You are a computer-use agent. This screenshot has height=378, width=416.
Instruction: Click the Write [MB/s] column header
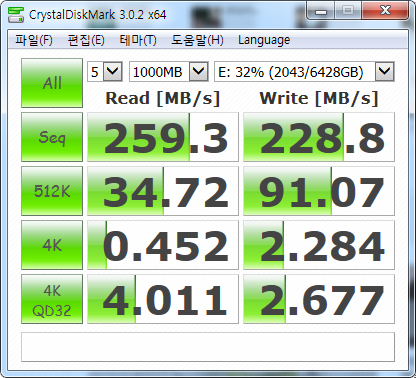[x=319, y=99]
